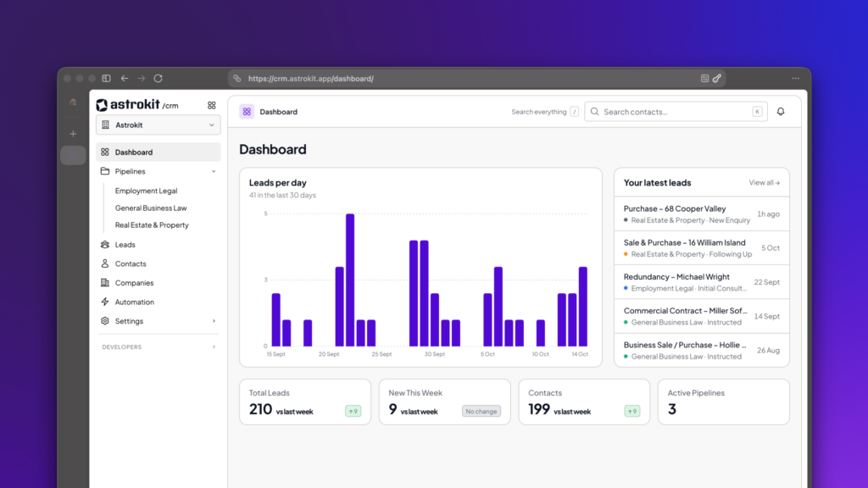This screenshot has width=868, height=488.
Task: Click the link icon left of the URL
Action: pos(237,79)
